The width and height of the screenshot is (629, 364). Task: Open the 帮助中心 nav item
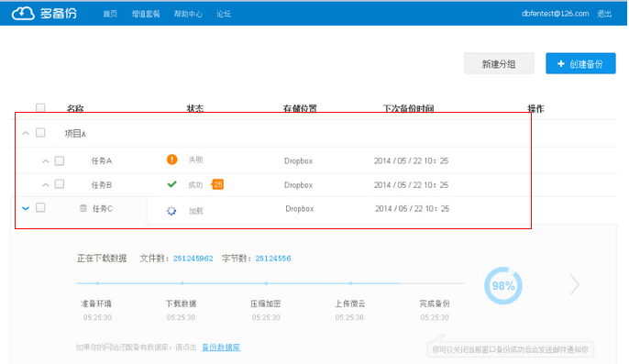pyautogui.click(x=188, y=14)
